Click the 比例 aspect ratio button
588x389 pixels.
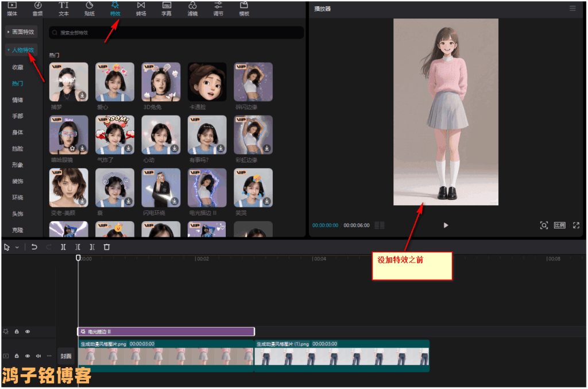pos(560,225)
